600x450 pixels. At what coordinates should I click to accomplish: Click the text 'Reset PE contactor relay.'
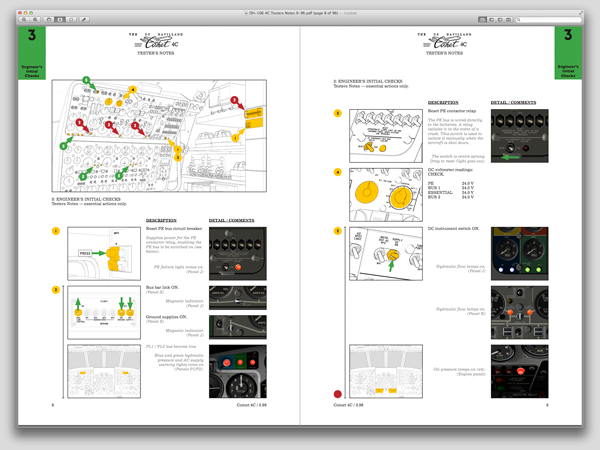pyautogui.click(x=452, y=111)
